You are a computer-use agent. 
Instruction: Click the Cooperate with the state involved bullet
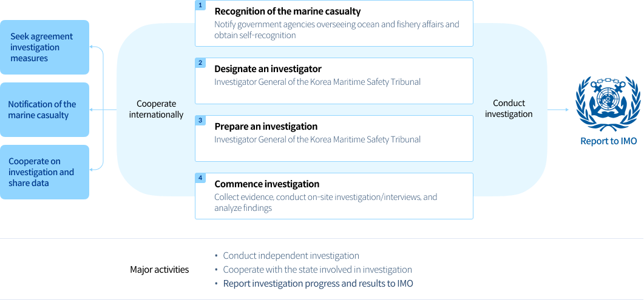[317, 270]
